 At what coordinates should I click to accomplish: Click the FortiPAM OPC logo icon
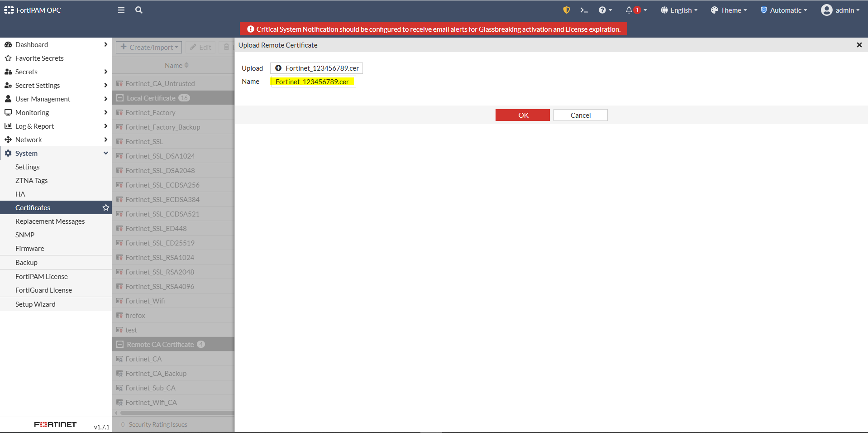pos(9,10)
